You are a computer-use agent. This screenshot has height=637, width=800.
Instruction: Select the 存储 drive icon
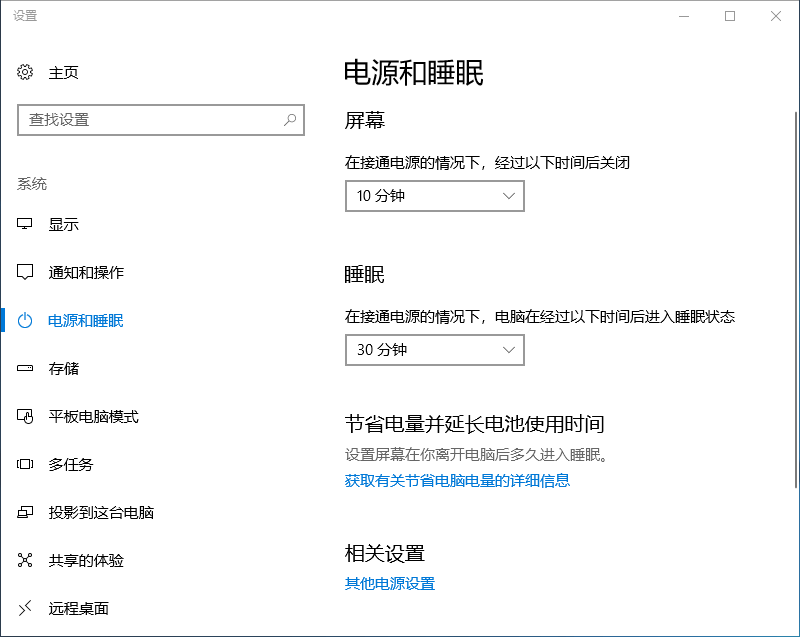coord(26,368)
